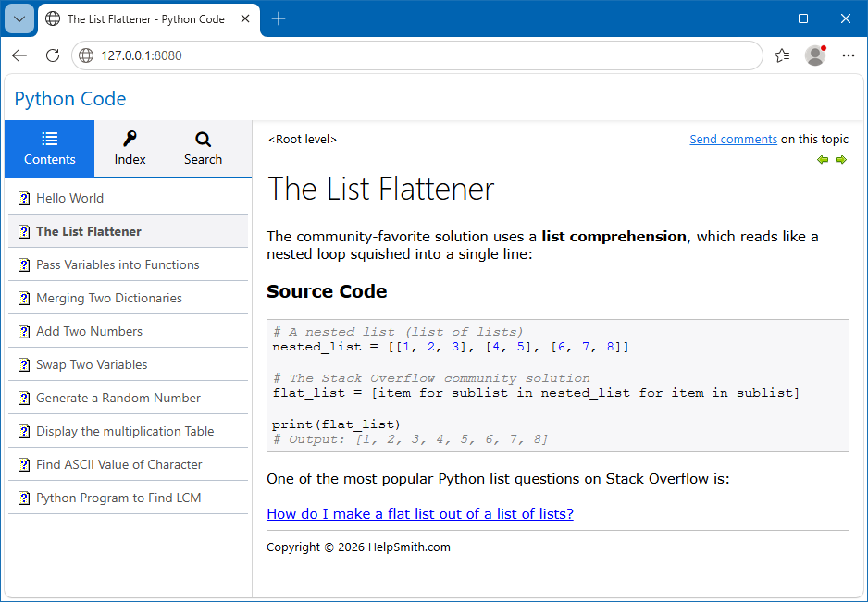The height and width of the screenshot is (602, 868).
Task: Open Swap Two Variables topic
Action: click(128, 364)
